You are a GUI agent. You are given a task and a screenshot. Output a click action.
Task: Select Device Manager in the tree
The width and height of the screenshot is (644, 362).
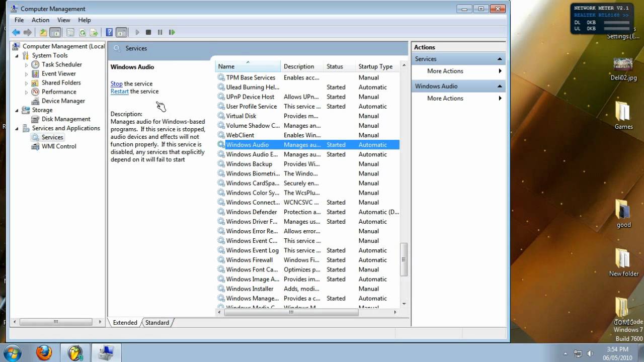pyautogui.click(x=63, y=101)
